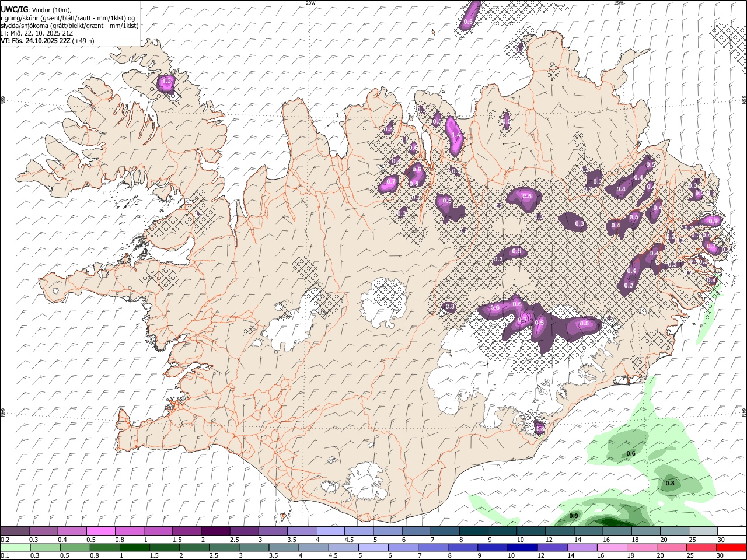This screenshot has width=747, height=560.
Task: Pick the bright pink 0.5 swatch in upper legend
Action: click(x=100, y=531)
